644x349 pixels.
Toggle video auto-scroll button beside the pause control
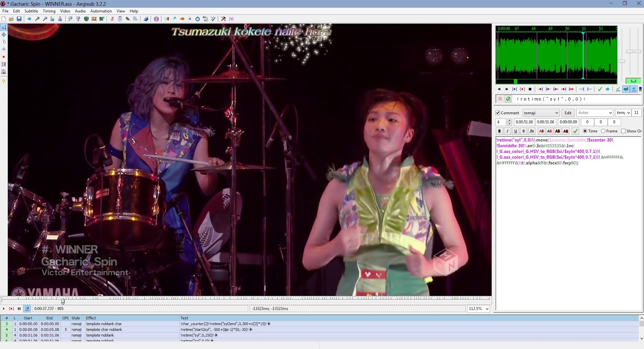[x=27, y=309]
